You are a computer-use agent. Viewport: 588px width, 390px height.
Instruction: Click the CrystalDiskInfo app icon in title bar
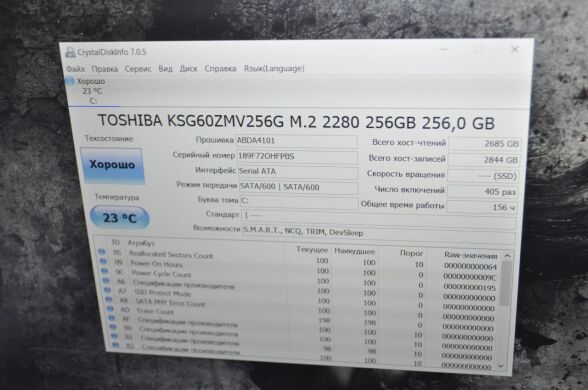pos(70,52)
